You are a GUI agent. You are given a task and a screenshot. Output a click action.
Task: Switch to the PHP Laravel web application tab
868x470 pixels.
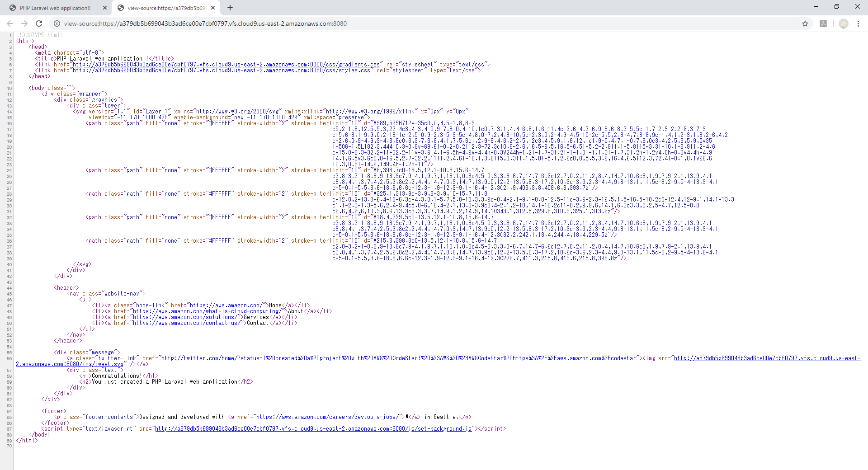click(x=56, y=8)
